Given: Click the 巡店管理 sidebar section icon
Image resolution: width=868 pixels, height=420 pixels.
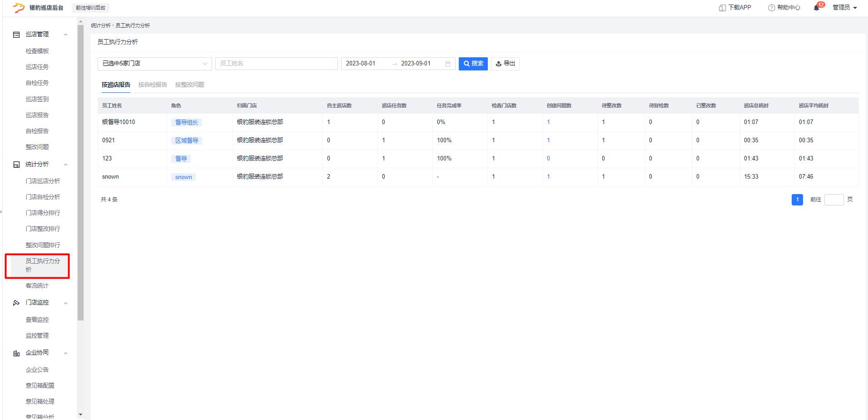Looking at the screenshot, I should point(16,35).
